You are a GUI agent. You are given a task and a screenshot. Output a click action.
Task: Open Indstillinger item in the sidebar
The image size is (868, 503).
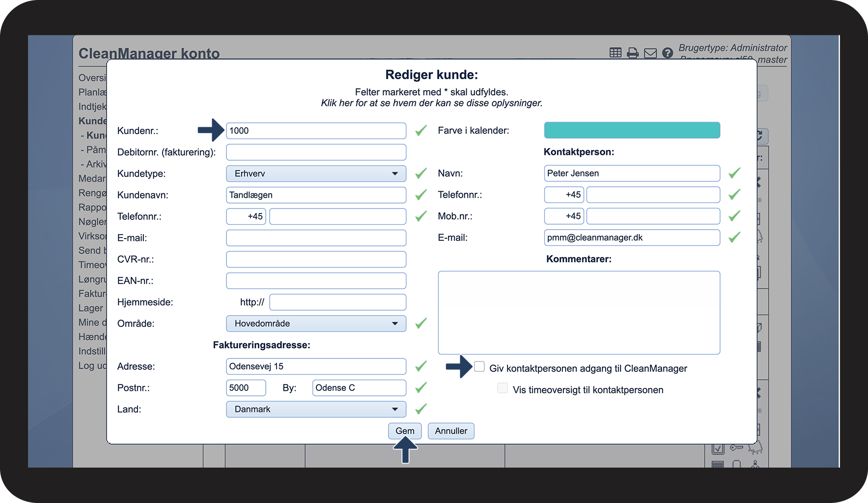92,351
